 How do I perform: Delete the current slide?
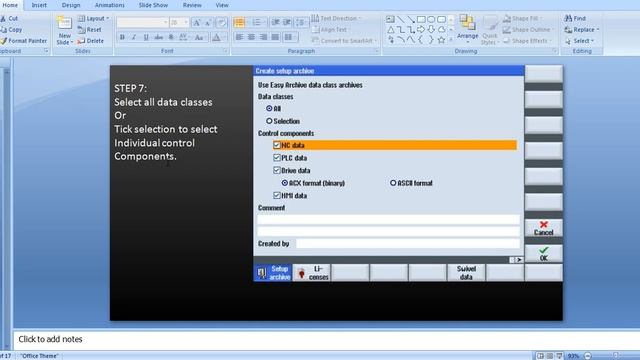tap(90, 41)
